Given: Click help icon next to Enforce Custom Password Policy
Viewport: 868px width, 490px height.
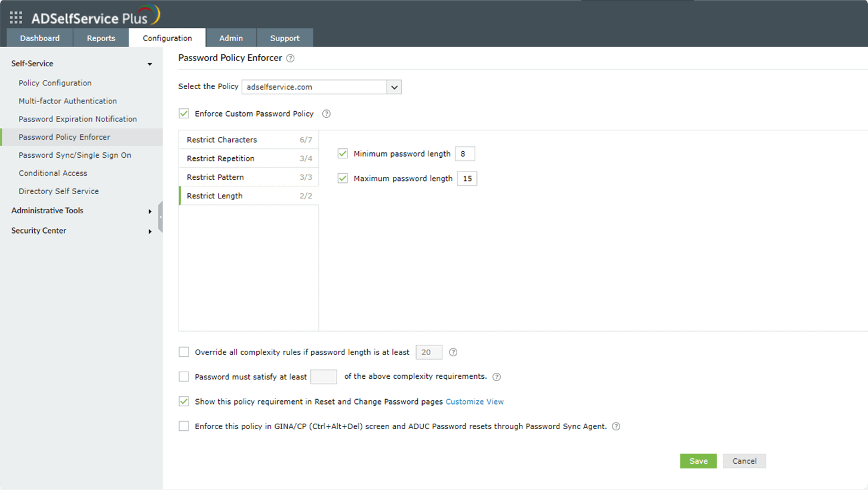Looking at the screenshot, I should click(327, 114).
